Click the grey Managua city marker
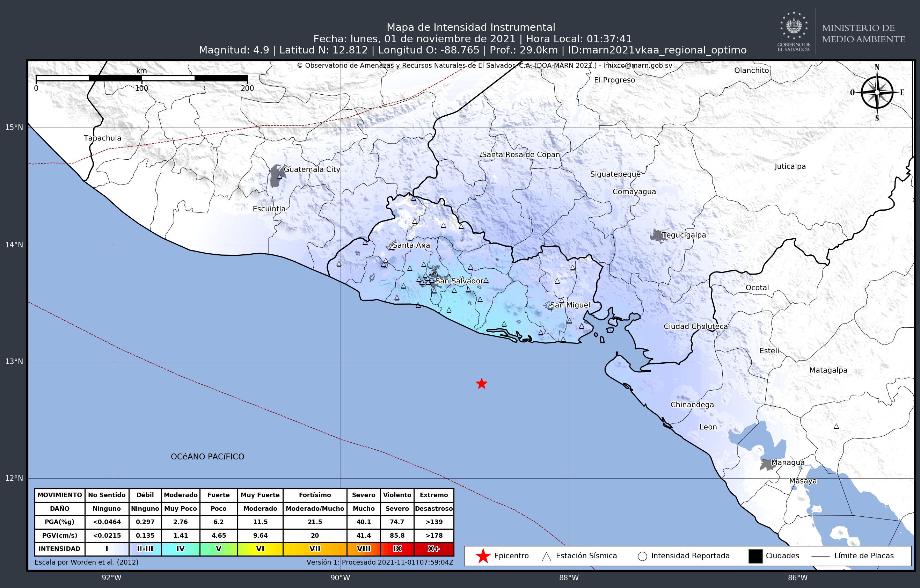The width and height of the screenshot is (920, 588). pos(766,465)
